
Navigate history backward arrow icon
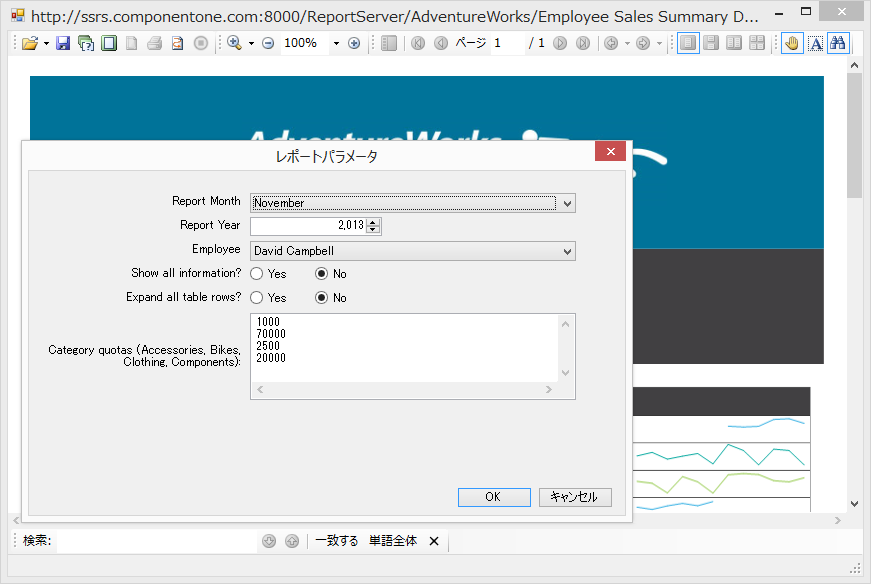point(611,43)
